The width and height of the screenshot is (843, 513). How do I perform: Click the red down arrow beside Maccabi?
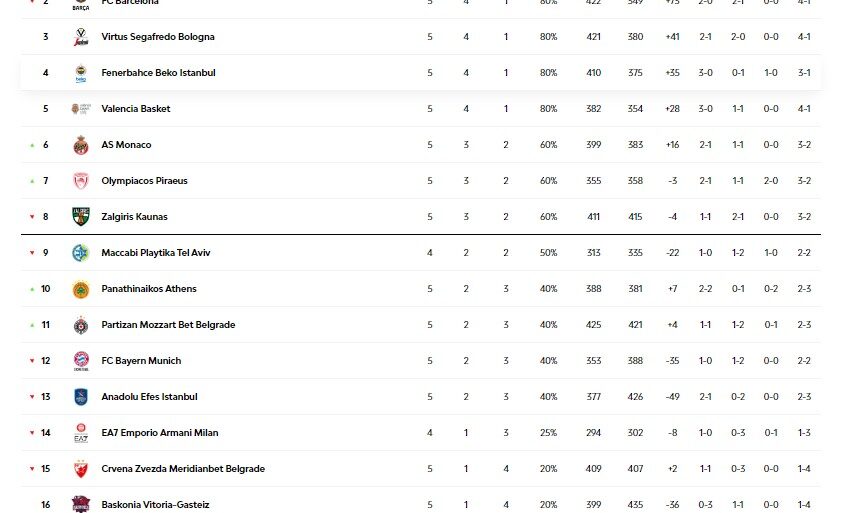[31, 253]
